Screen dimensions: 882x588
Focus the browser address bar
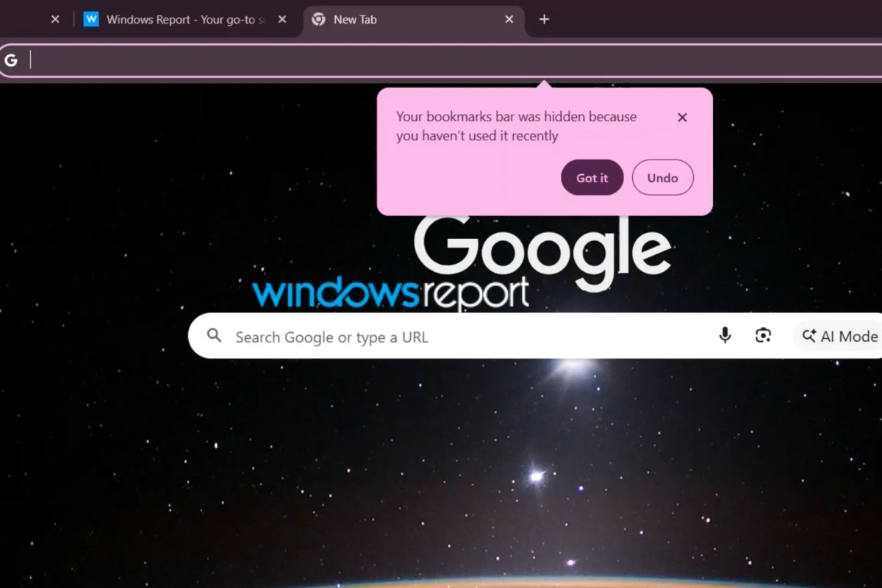pyautogui.click(x=441, y=60)
